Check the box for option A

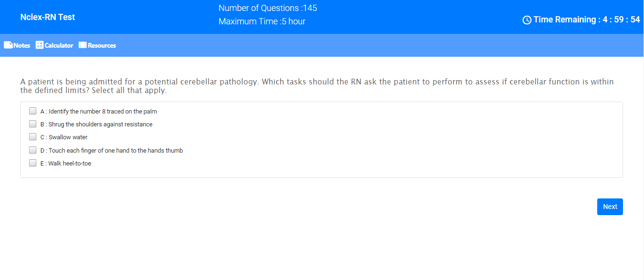pyautogui.click(x=33, y=111)
